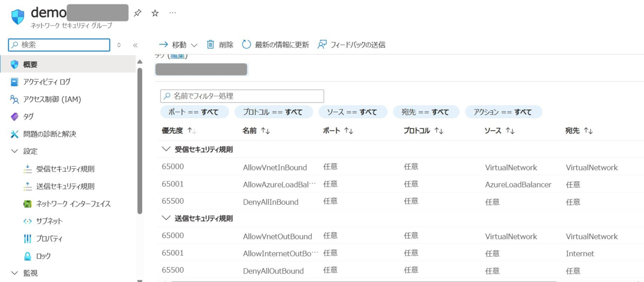Image resolution: width=644 pixels, height=282 pixels.
Task: Sort by 名前 column arrows
Action: (265, 131)
